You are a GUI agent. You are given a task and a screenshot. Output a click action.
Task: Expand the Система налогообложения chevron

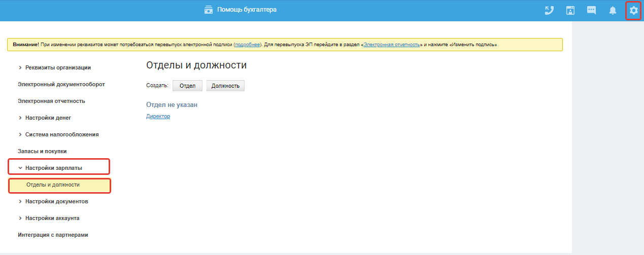tap(20, 134)
